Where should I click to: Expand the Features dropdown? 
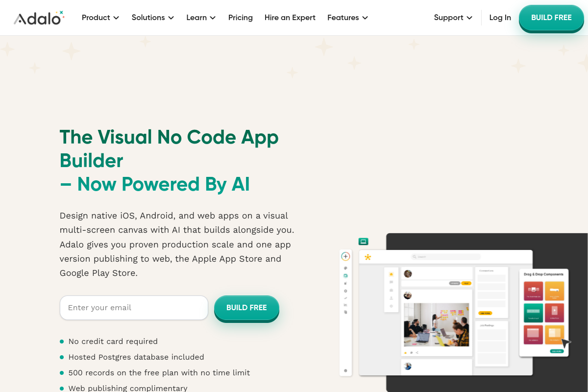coord(348,18)
